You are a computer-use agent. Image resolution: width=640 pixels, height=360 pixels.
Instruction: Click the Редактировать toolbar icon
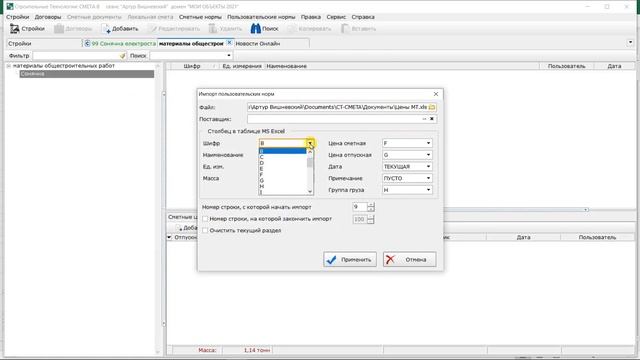(x=152, y=29)
